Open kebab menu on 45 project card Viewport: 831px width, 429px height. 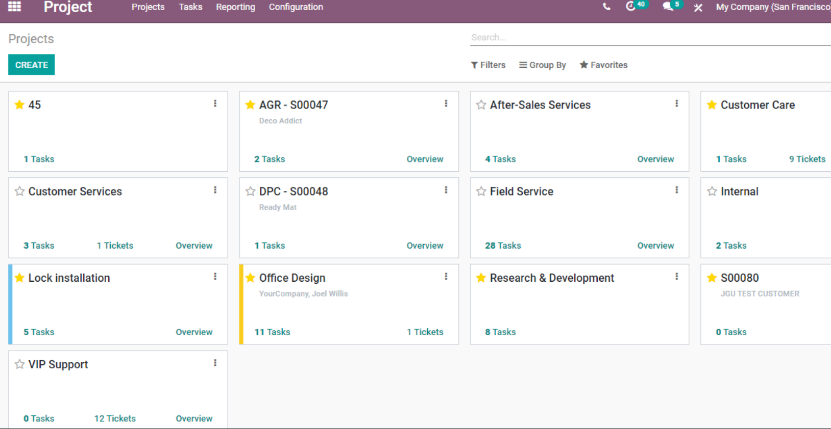pos(215,104)
